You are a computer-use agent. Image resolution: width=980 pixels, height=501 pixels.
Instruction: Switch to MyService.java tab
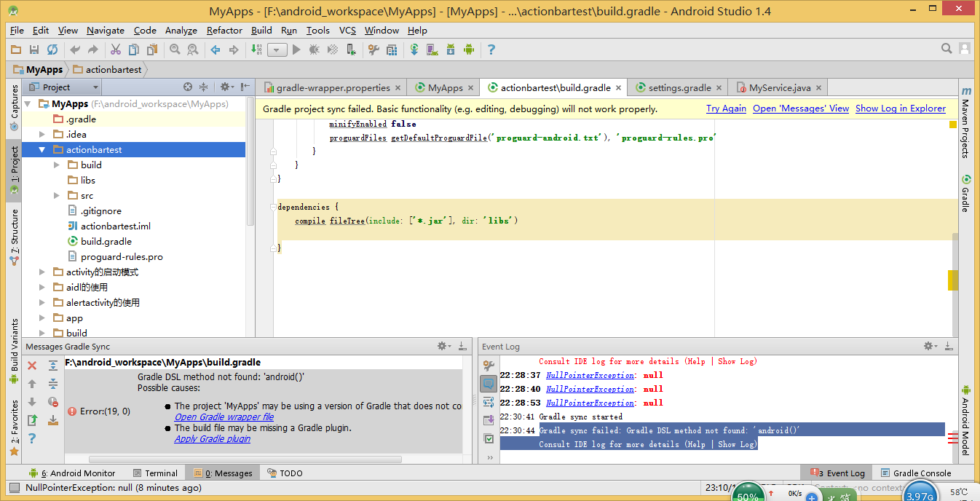click(x=779, y=87)
